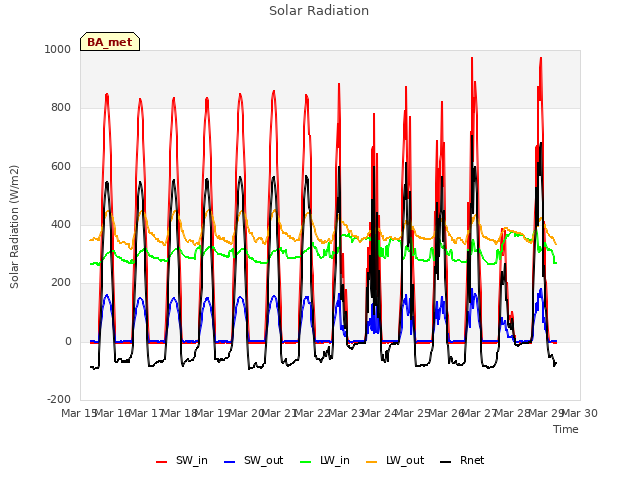Click the 0 y-axis tick label
The height and width of the screenshot is (480, 640).
pos(68,342)
